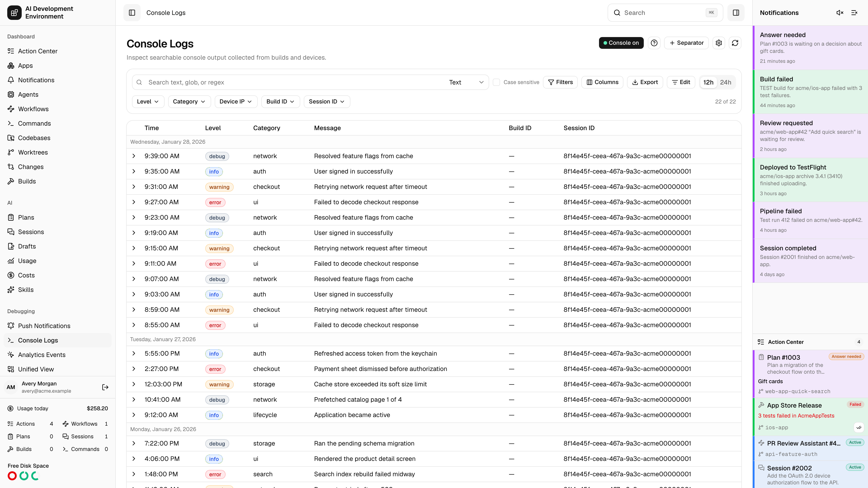Viewport: 868px width, 488px height.
Task: Click the AI Development Environment logo
Action: click(14, 13)
